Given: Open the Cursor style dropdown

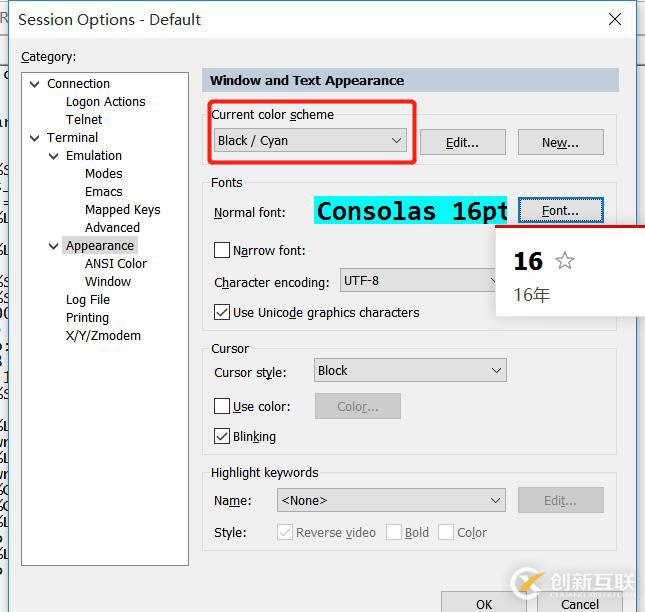Looking at the screenshot, I should [x=410, y=370].
